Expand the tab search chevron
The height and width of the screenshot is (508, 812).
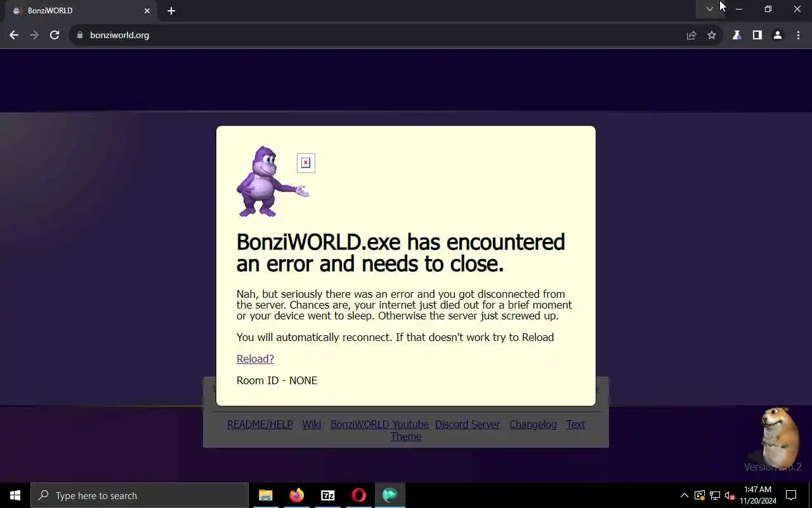pyautogui.click(x=710, y=9)
